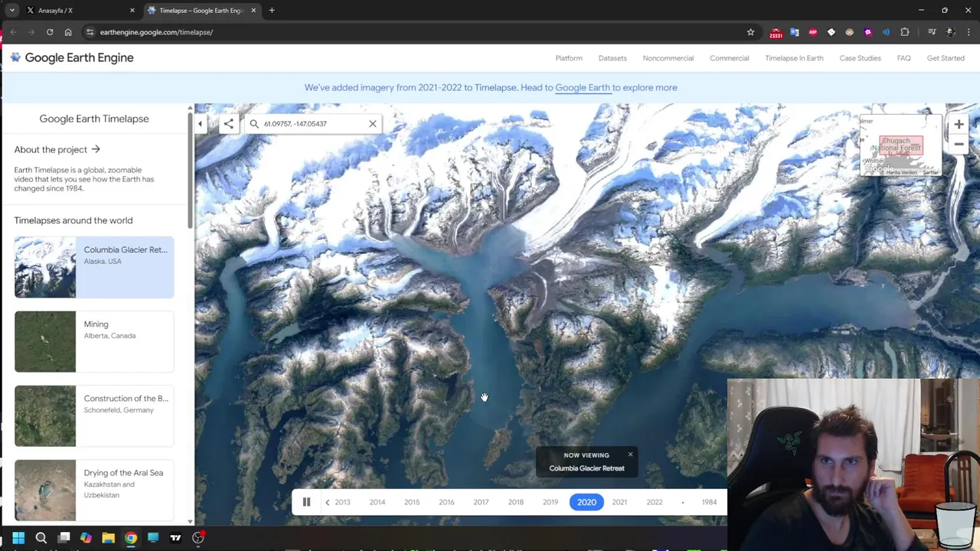980x551 pixels.
Task: Open File Explorer from taskbar
Action: click(108, 538)
